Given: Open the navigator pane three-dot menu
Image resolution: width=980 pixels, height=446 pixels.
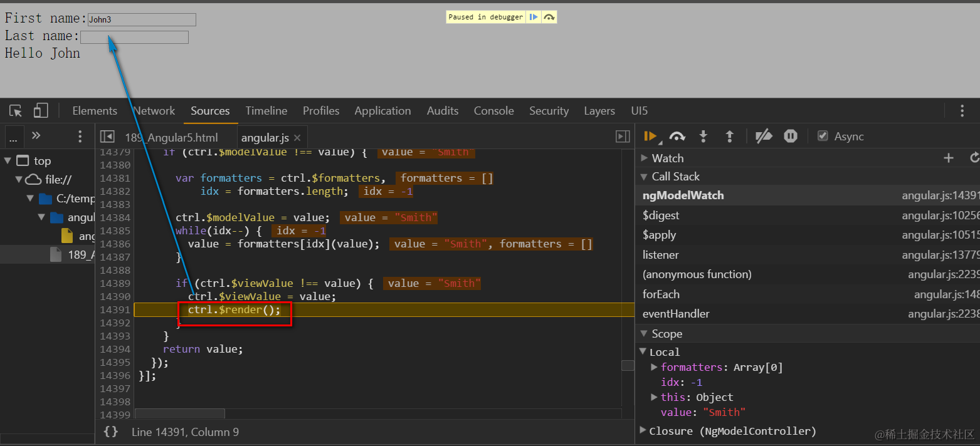Looking at the screenshot, I should (80, 136).
